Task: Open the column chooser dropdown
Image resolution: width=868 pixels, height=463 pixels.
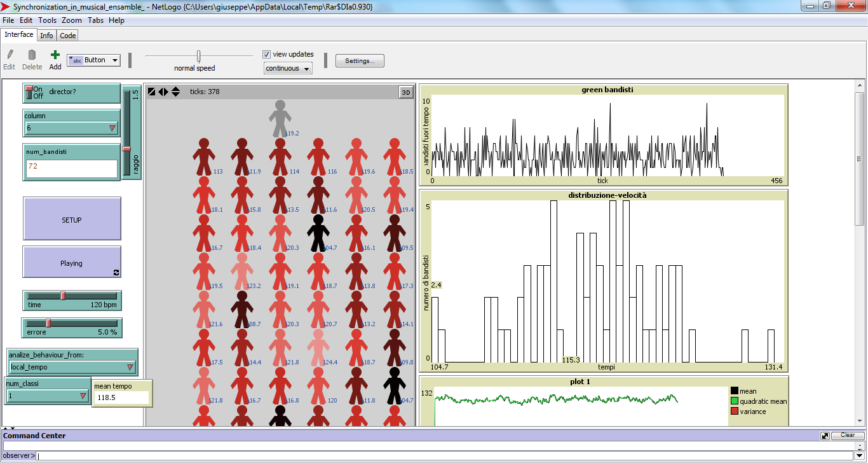Action: click(x=70, y=129)
